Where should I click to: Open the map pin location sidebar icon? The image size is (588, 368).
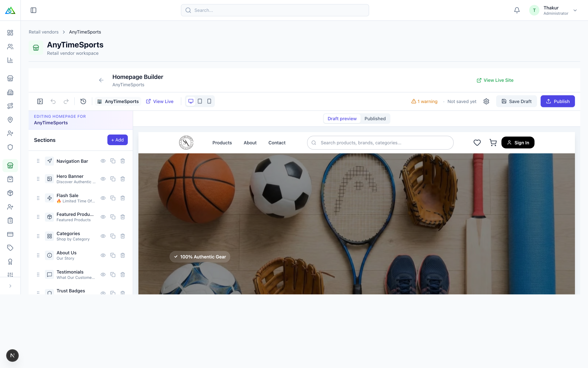10,120
